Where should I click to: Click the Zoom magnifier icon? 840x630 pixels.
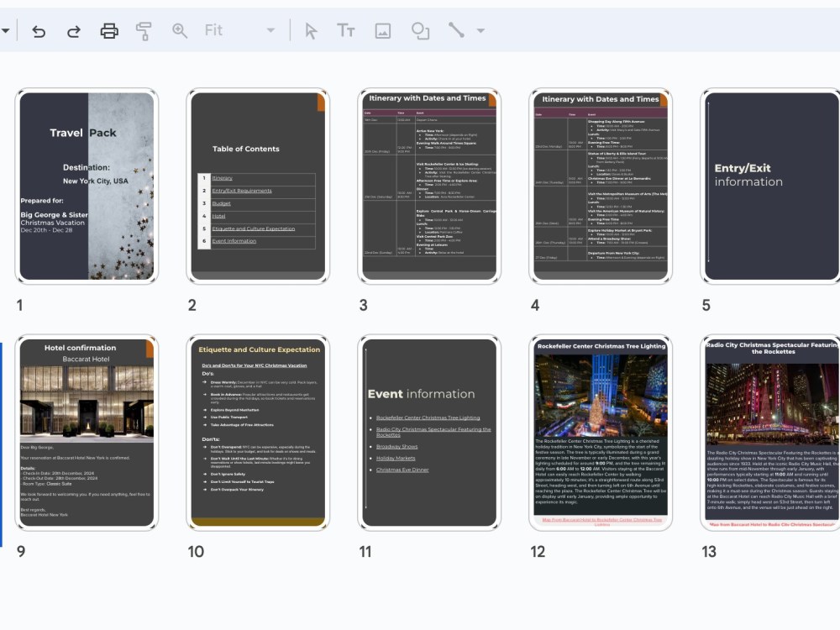[180, 31]
